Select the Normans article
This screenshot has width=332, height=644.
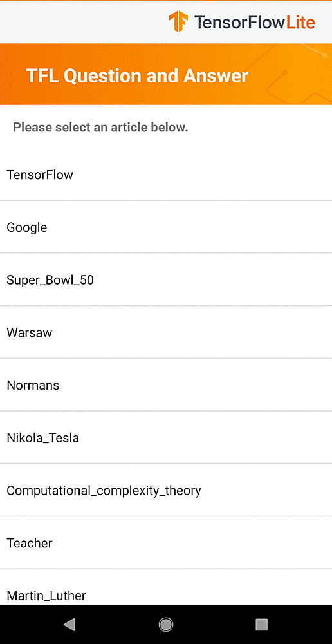point(166,385)
